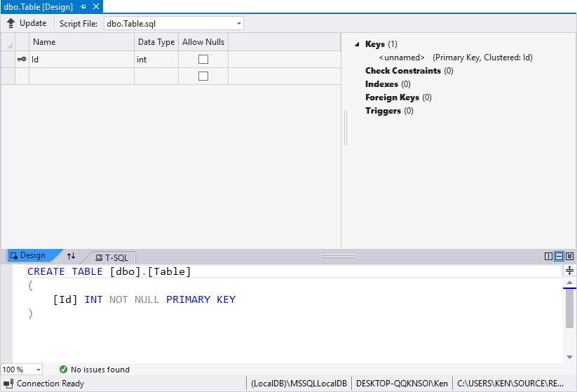Click the Update arrow icon
This screenshot has width=577, height=392.
tap(11, 23)
